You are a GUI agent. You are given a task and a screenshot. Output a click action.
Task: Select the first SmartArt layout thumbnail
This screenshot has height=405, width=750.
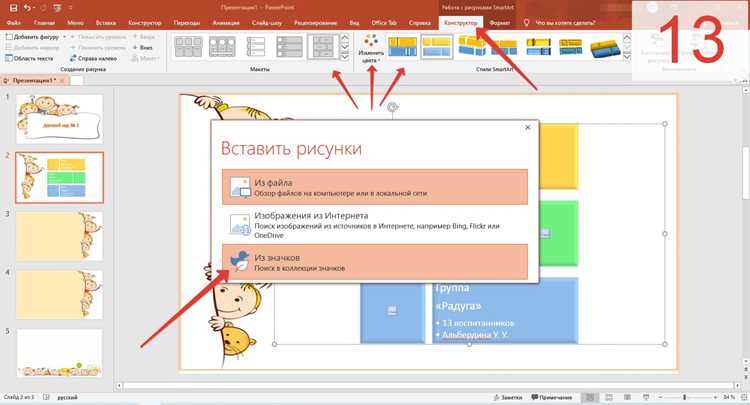[188, 47]
